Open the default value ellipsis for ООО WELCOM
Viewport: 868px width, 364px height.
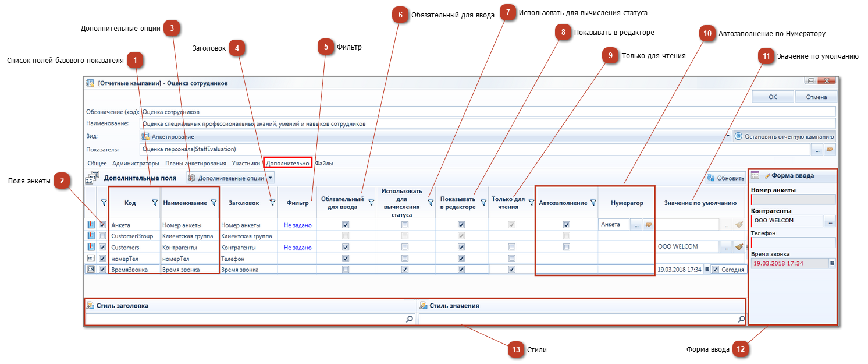point(726,247)
